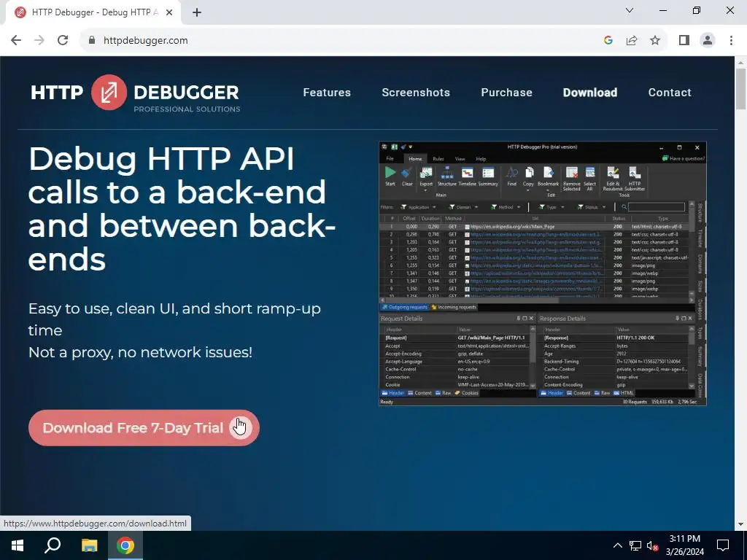Open the Windows Start menu
This screenshot has height=560, width=747.
18,545
